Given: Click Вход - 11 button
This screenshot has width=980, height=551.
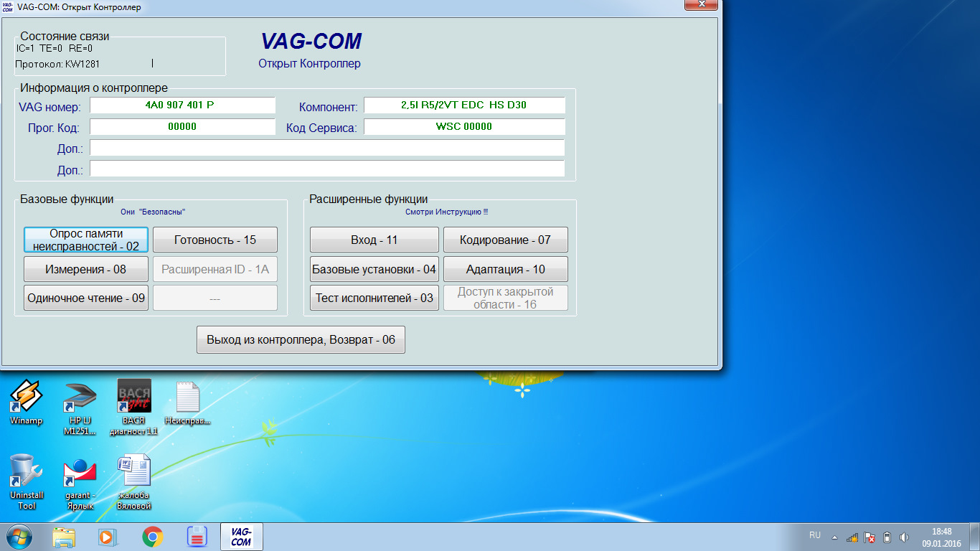Looking at the screenshot, I should pyautogui.click(x=374, y=240).
